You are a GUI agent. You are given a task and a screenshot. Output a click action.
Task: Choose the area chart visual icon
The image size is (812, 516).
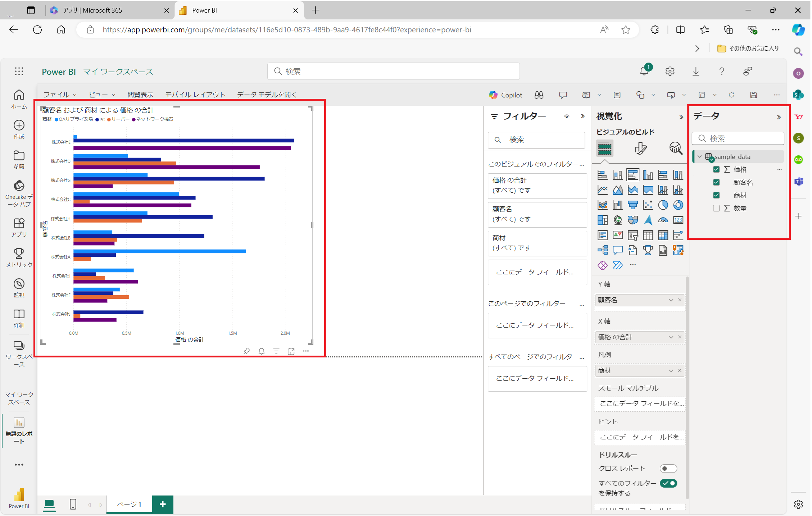617,190
